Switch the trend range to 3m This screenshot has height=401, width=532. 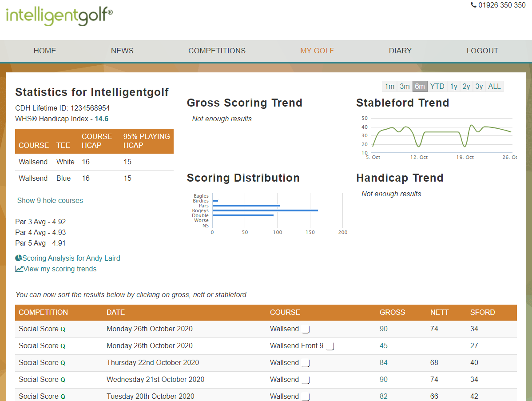pyautogui.click(x=405, y=87)
